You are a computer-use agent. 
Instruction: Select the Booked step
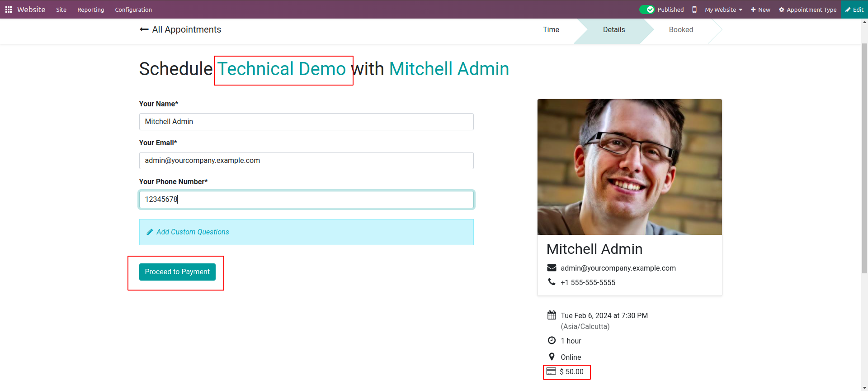(x=681, y=29)
